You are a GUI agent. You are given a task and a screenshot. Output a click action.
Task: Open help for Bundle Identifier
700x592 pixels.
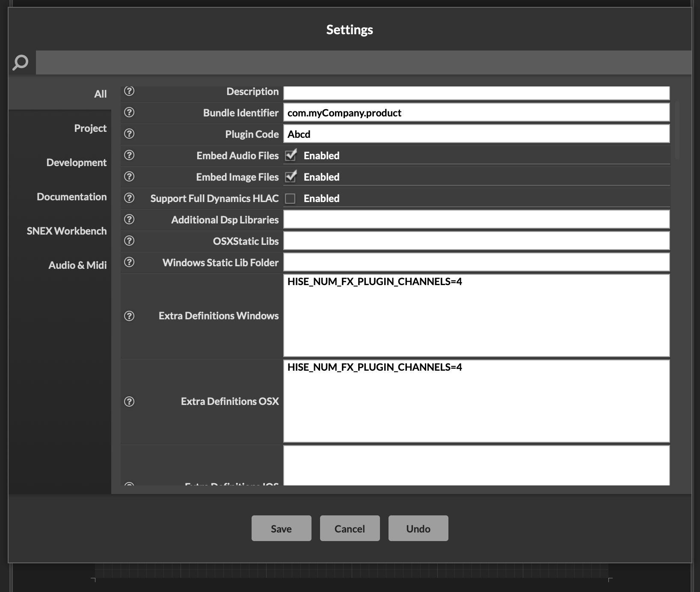click(129, 112)
